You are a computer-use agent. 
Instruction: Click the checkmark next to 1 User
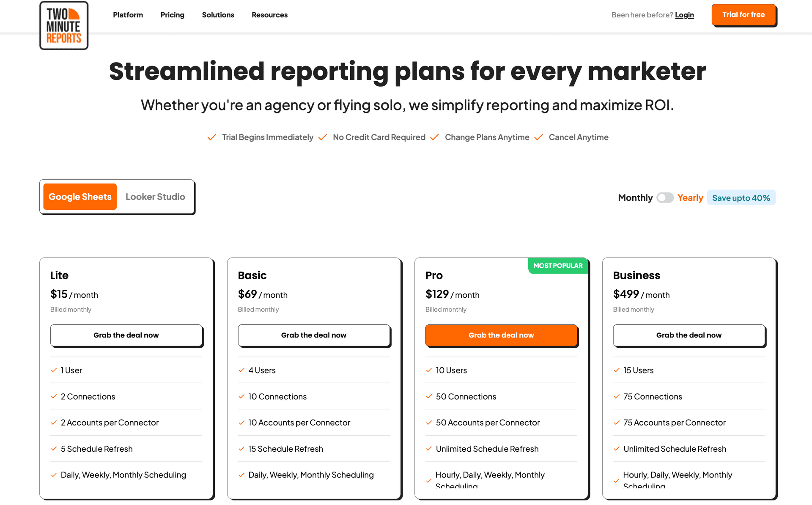(54, 370)
